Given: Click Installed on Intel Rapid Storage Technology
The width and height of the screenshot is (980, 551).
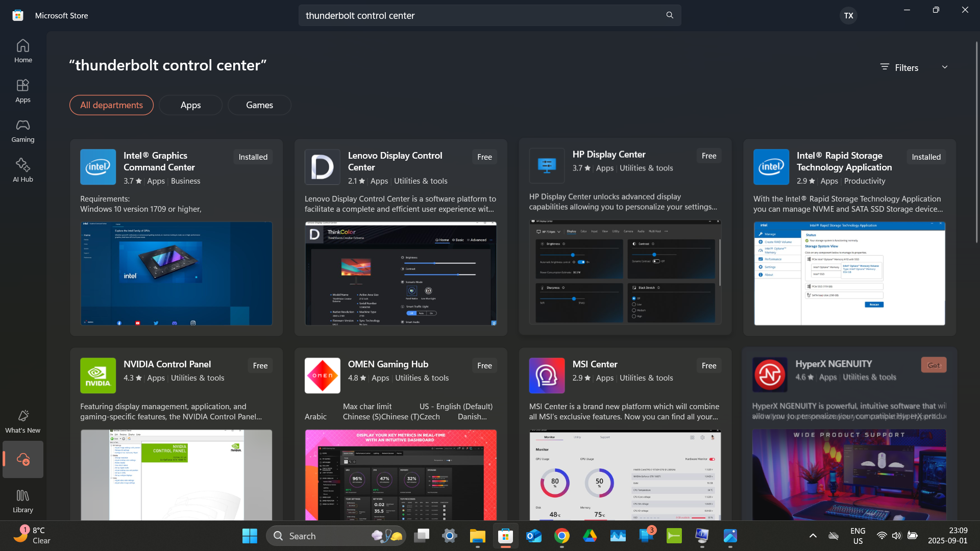Looking at the screenshot, I should coord(926,157).
